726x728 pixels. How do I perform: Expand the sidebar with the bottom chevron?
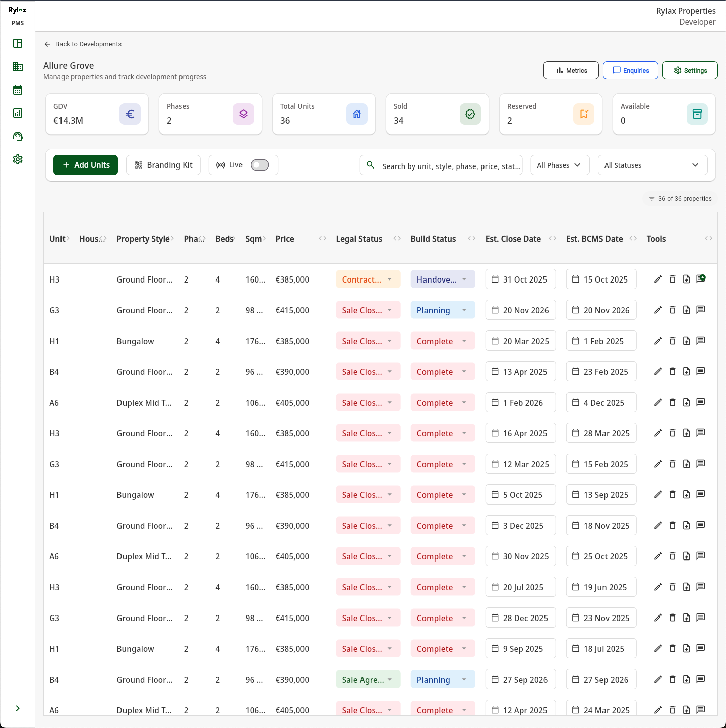[x=18, y=708]
